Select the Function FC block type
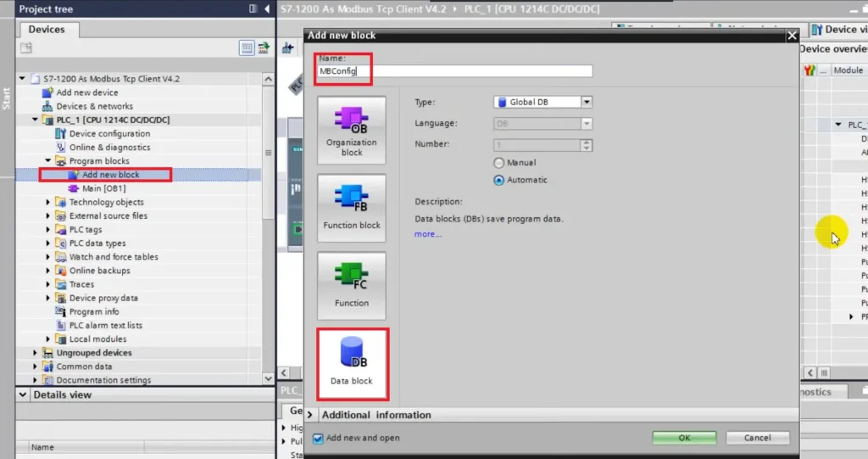 pos(352,285)
